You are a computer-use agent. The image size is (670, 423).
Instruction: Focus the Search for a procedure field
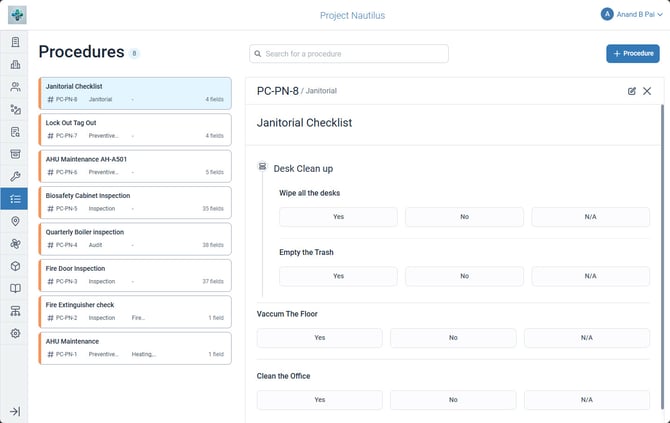point(349,54)
